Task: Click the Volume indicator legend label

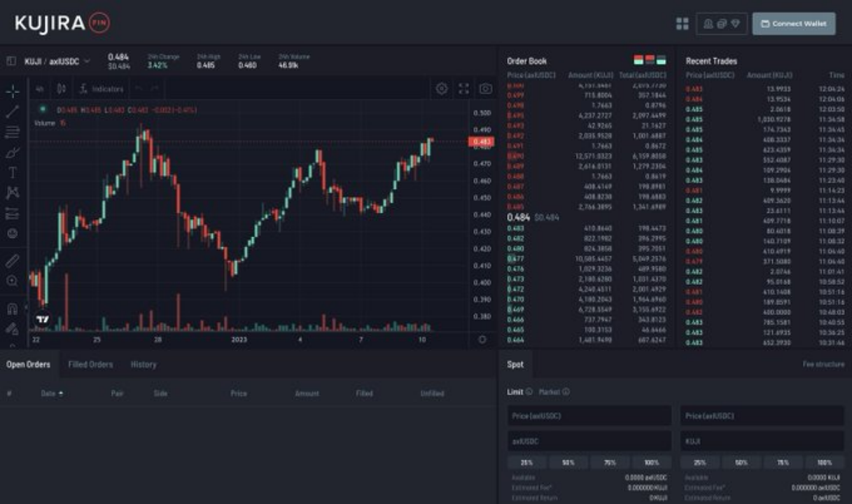Action: [x=45, y=122]
